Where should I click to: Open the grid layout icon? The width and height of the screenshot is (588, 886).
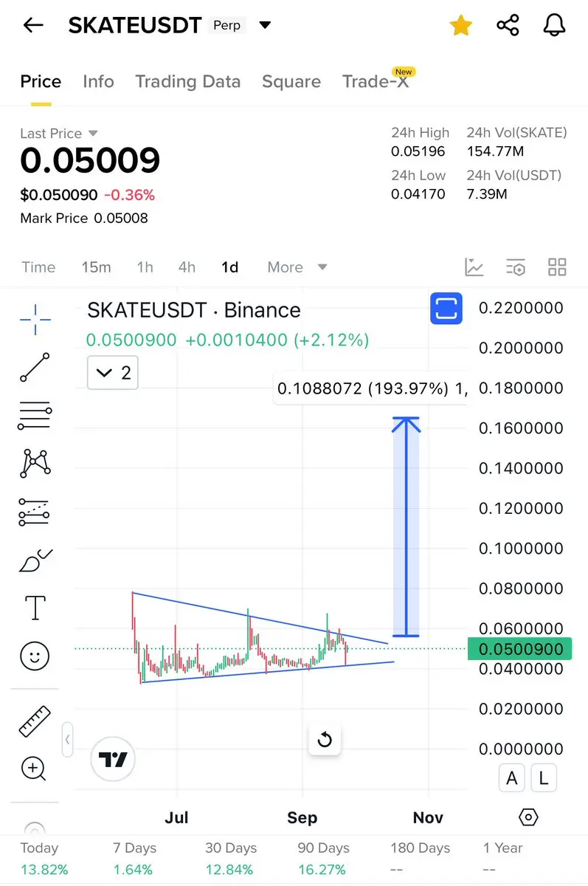point(558,267)
